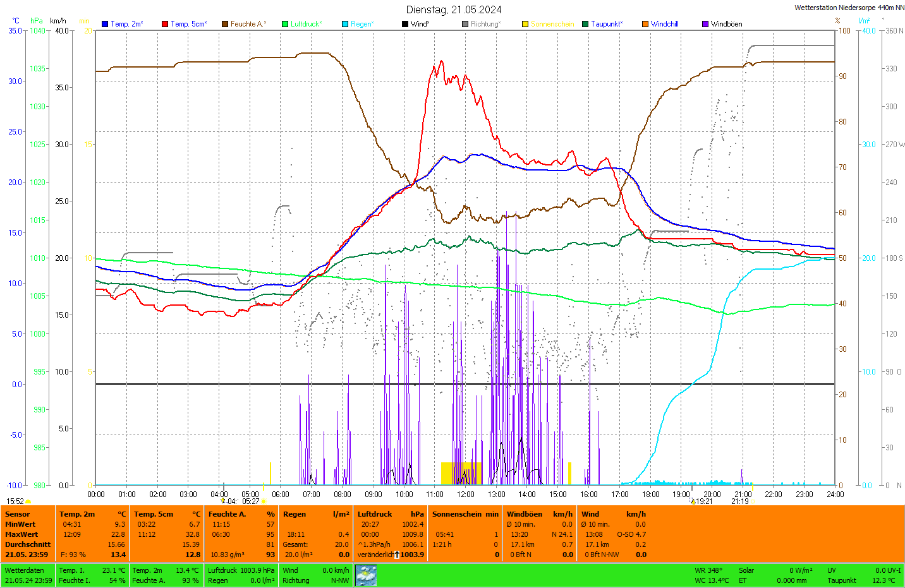The height and width of the screenshot is (588, 905).
Task: Click the cloudy weather forecast icon
Action: 366,575
